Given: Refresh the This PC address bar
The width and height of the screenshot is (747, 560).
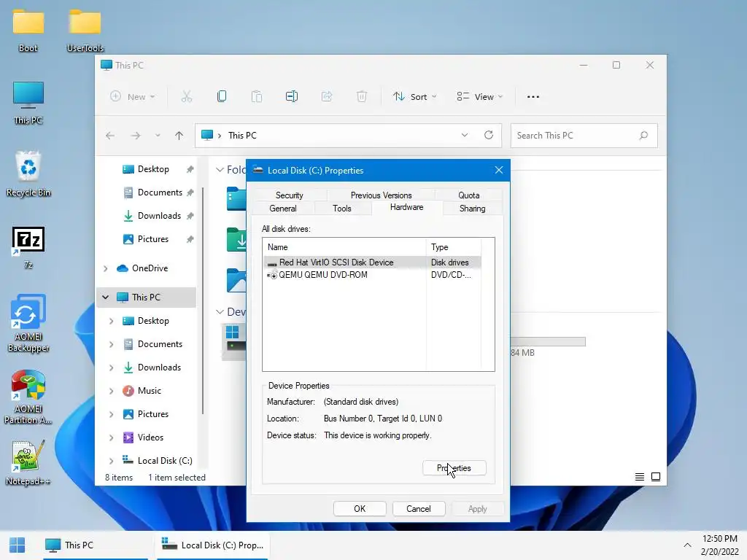Looking at the screenshot, I should (x=489, y=135).
